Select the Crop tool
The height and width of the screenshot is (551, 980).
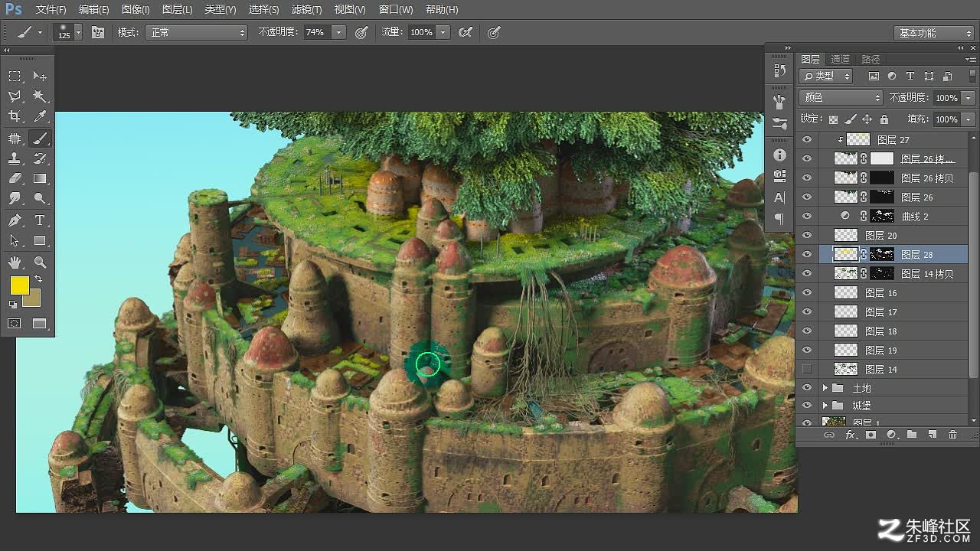(15, 116)
